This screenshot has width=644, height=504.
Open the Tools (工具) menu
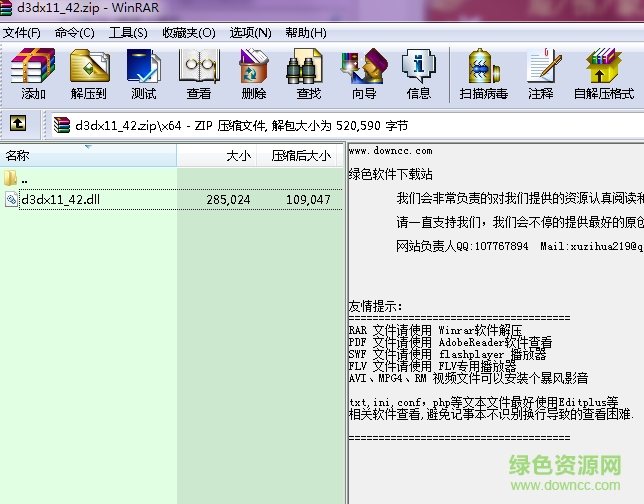tap(128, 32)
